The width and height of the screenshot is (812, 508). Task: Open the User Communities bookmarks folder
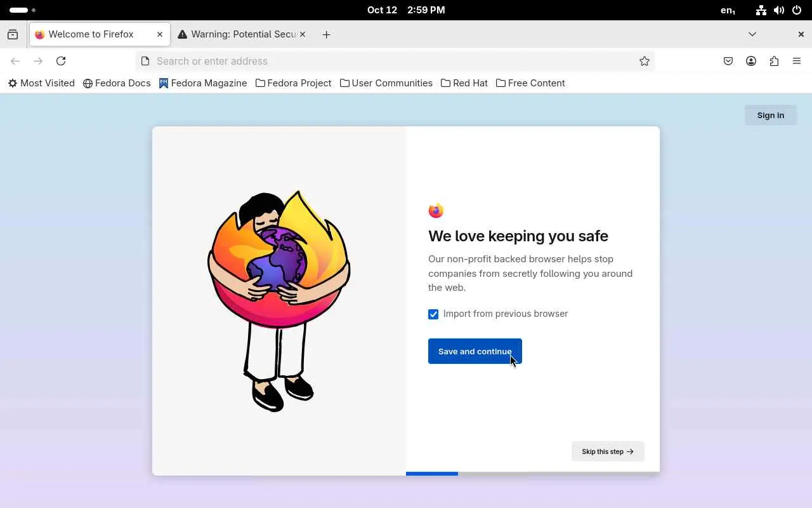pyautogui.click(x=386, y=83)
